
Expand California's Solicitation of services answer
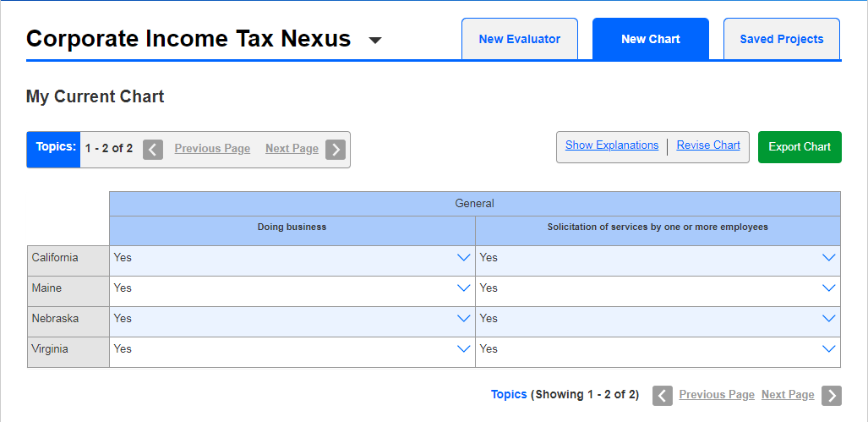[x=828, y=258]
